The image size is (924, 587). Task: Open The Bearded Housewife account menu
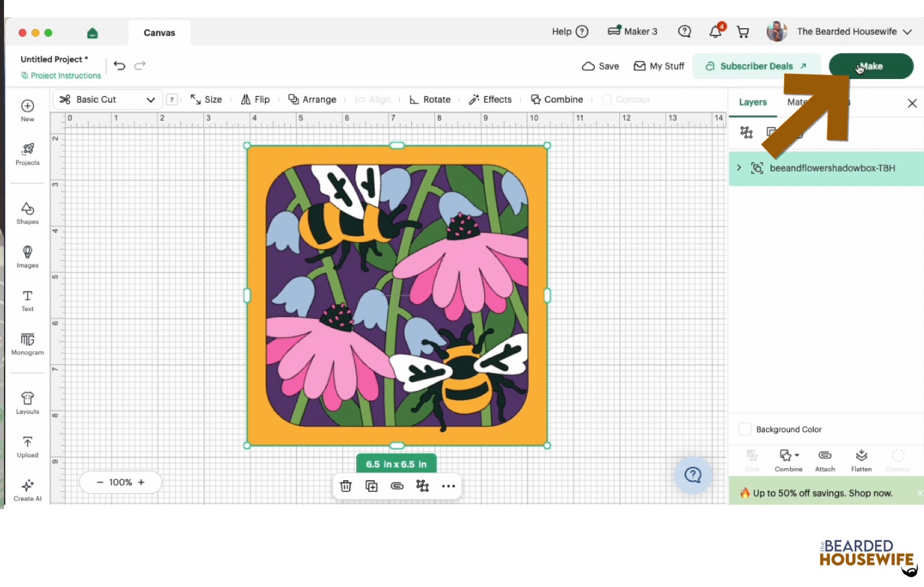click(854, 32)
